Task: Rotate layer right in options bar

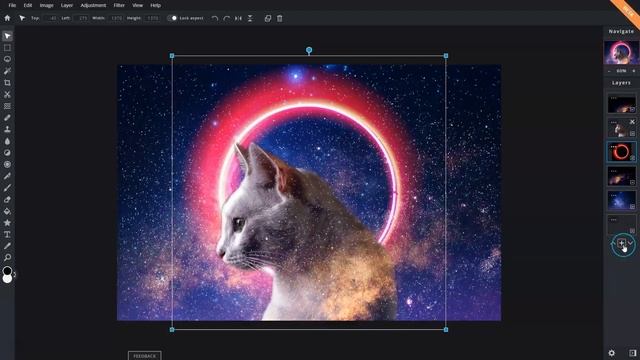Action: pos(227,18)
